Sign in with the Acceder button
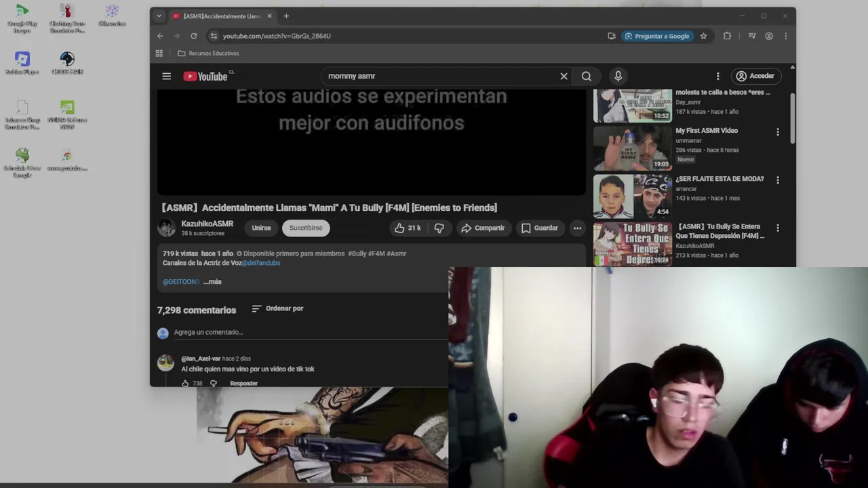 757,76
